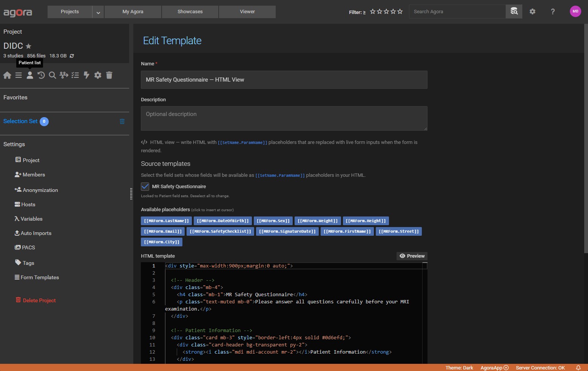Click the project trash bin icon

pos(109,75)
